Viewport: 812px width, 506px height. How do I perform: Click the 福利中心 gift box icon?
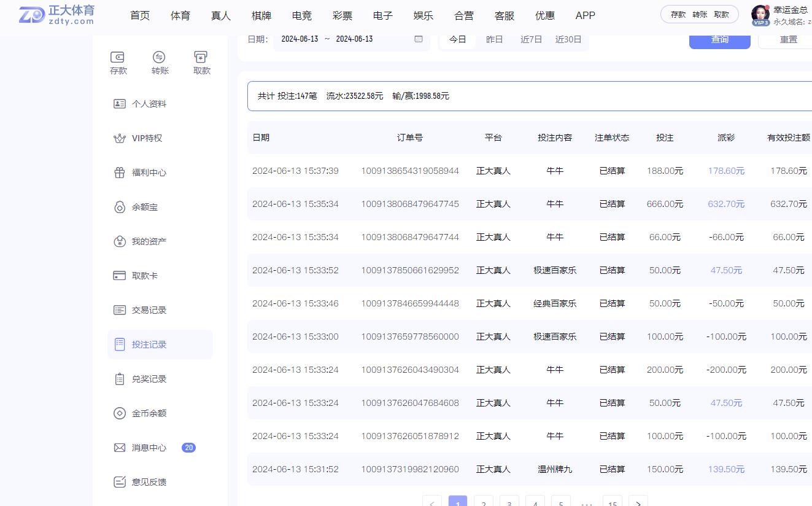pos(120,172)
